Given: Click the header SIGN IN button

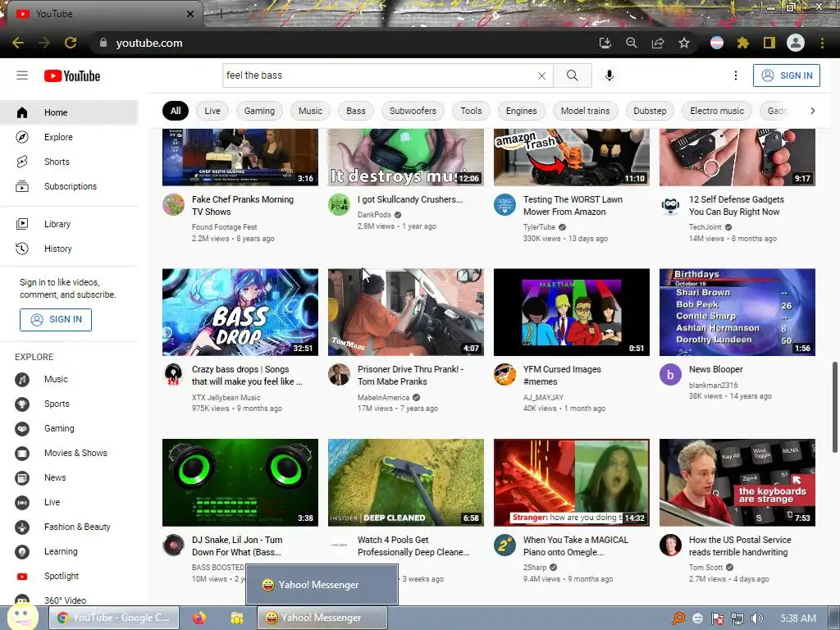Looking at the screenshot, I should point(787,75).
